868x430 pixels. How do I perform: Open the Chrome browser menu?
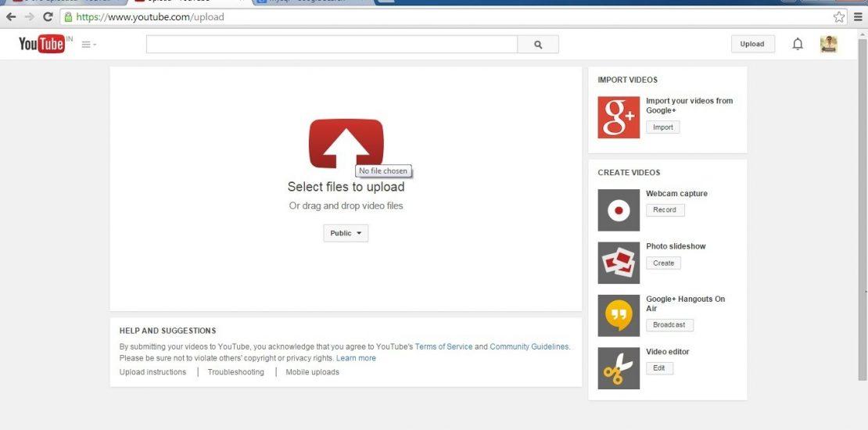[x=858, y=16]
